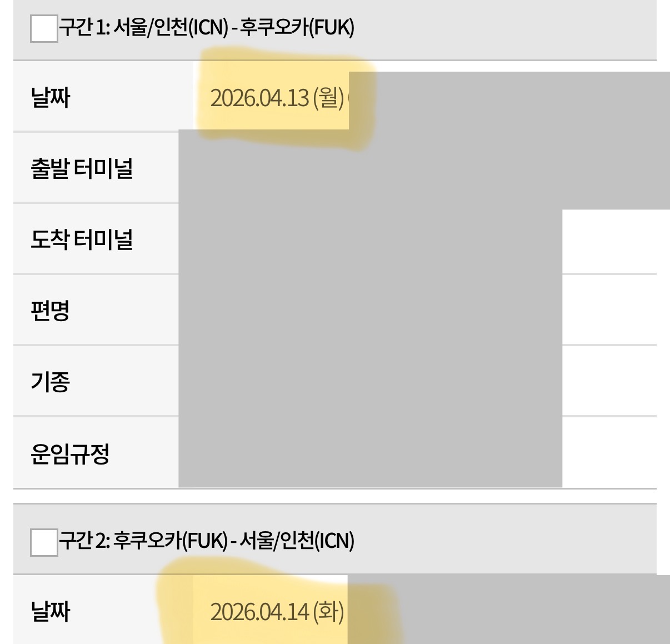Image resolution: width=670 pixels, height=644 pixels.
Task: Click the 편명 row label
Action: pyautogui.click(x=51, y=311)
